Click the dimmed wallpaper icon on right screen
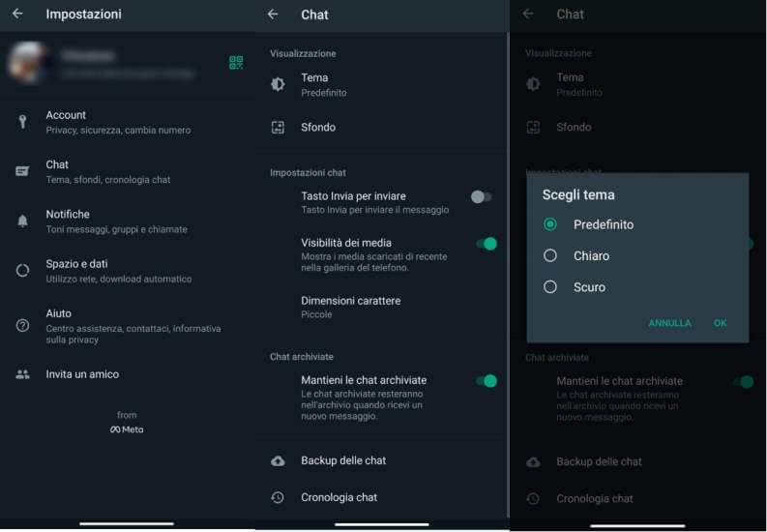The width and height of the screenshot is (767, 532). click(x=533, y=128)
